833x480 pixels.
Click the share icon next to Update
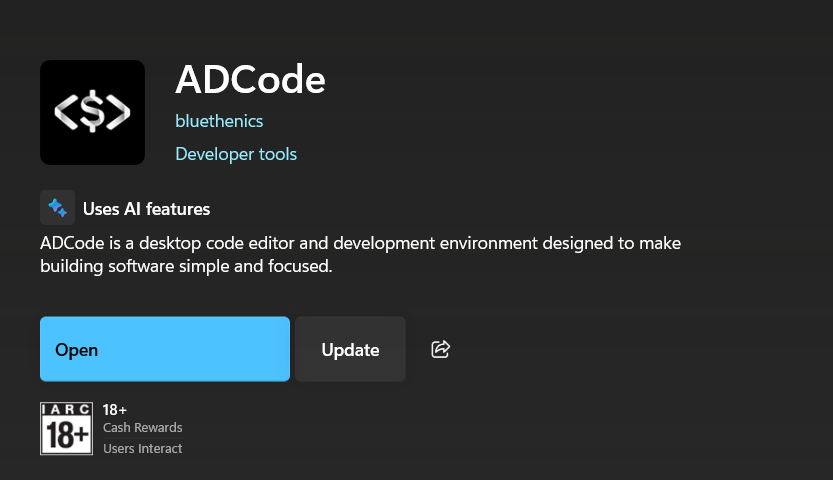(x=440, y=349)
